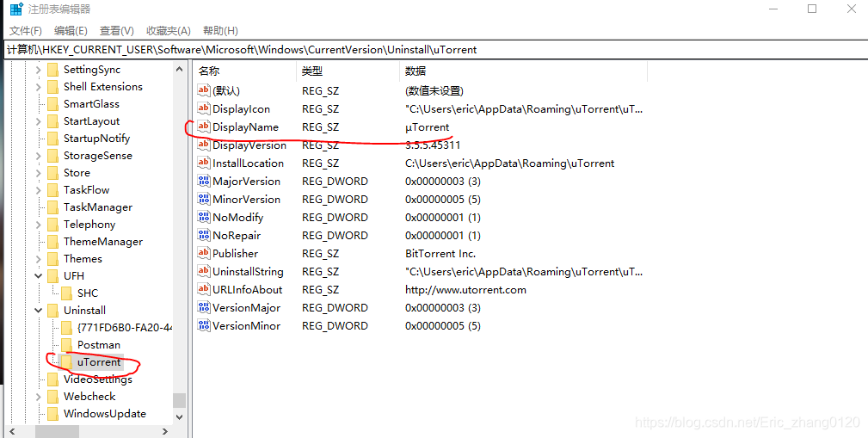Click the (默认) string value icon
The image size is (868, 438).
(x=204, y=90)
